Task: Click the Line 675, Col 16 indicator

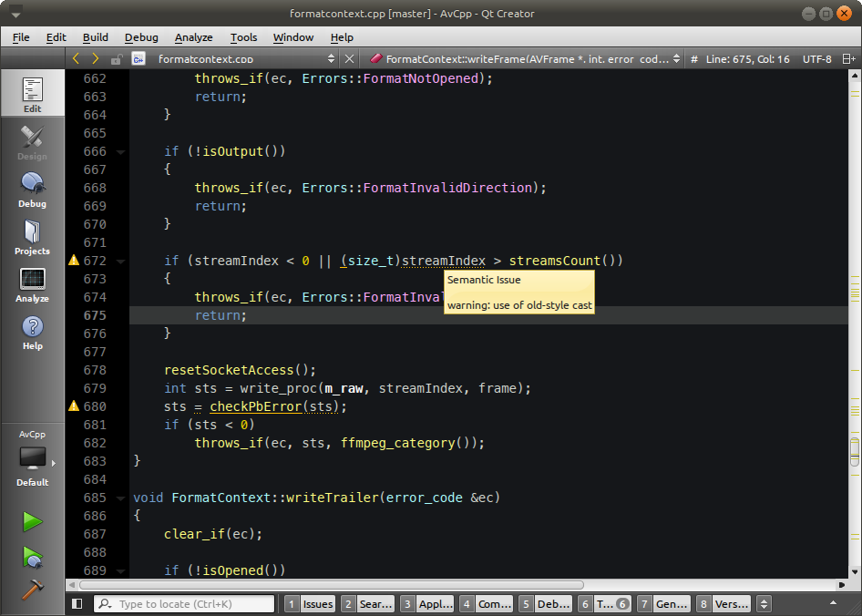Action: point(748,59)
